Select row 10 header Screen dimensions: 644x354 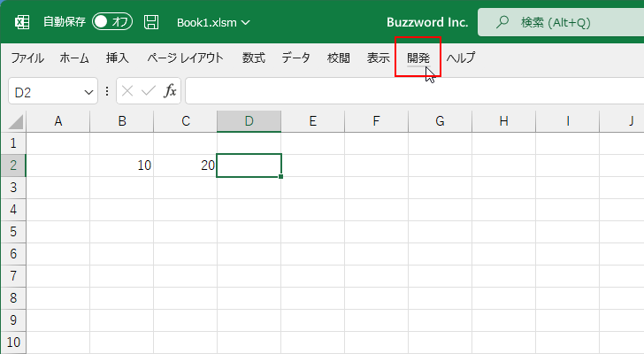point(13,342)
